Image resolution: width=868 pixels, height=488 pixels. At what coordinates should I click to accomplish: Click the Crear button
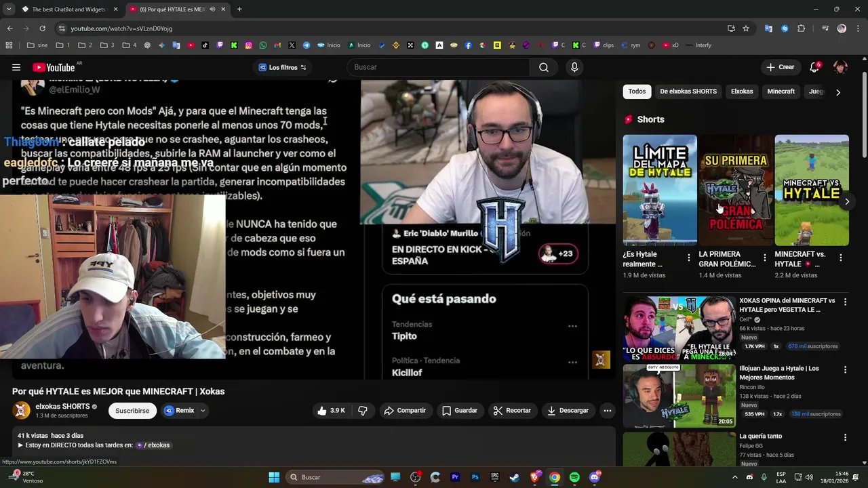click(x=780, y=67)
